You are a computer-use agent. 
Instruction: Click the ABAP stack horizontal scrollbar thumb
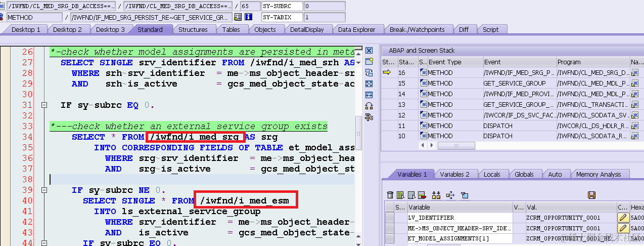[x=456, y=145]
